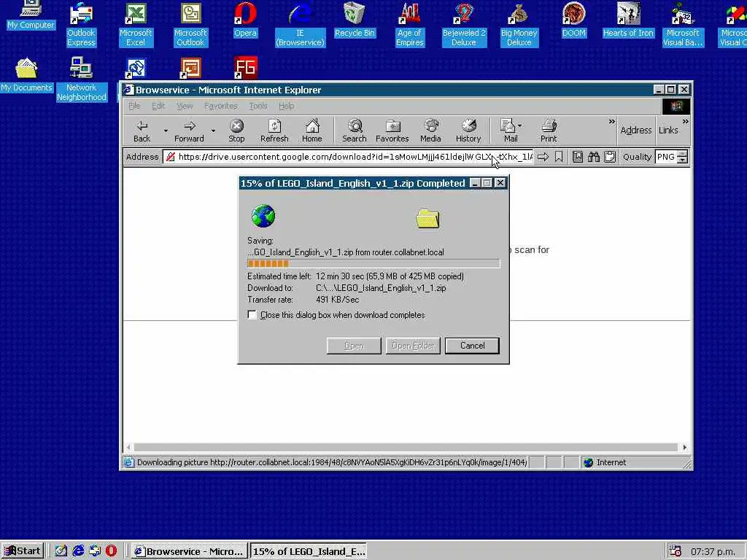Click the greyed Open Folder button
747x560 pixels.
pos(413,346)
